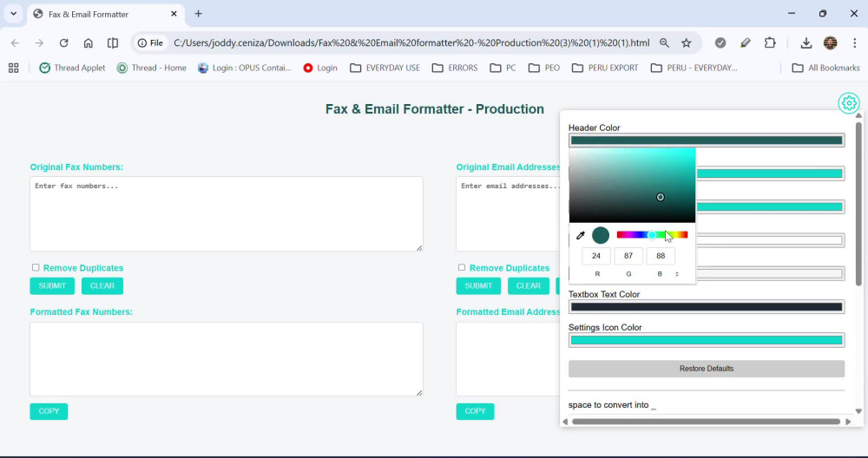The image size is (868, 458).
Task: Toggle the RGB color format switcher arrows
Action: [676, 274]
